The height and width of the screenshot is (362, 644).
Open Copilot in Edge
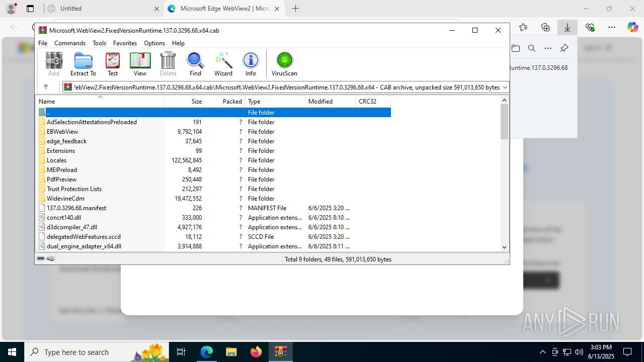click(633, 27)
